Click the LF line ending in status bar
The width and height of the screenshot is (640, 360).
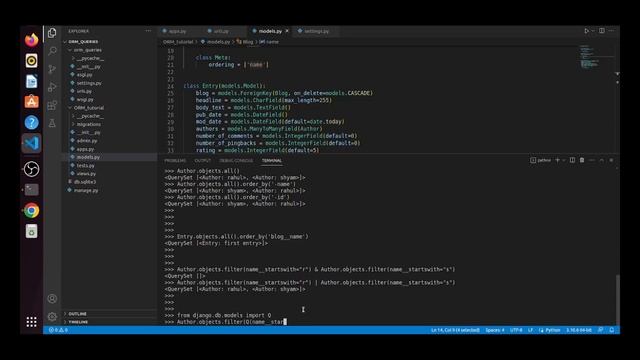point(530,330)
